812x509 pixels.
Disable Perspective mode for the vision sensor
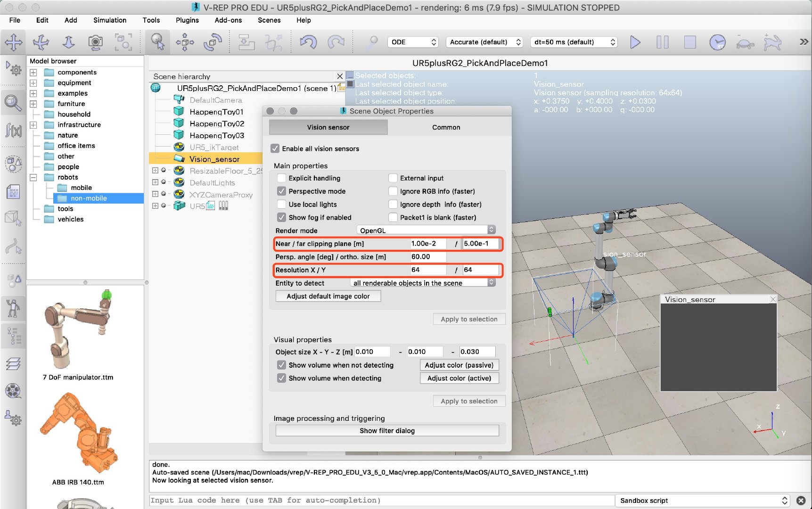(x=281, y=191)
